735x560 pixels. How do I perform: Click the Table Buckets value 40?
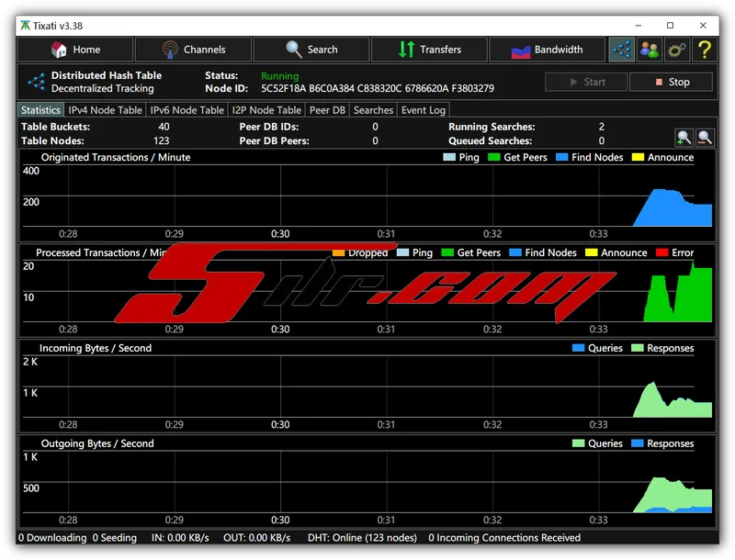[x=164, y=127]
